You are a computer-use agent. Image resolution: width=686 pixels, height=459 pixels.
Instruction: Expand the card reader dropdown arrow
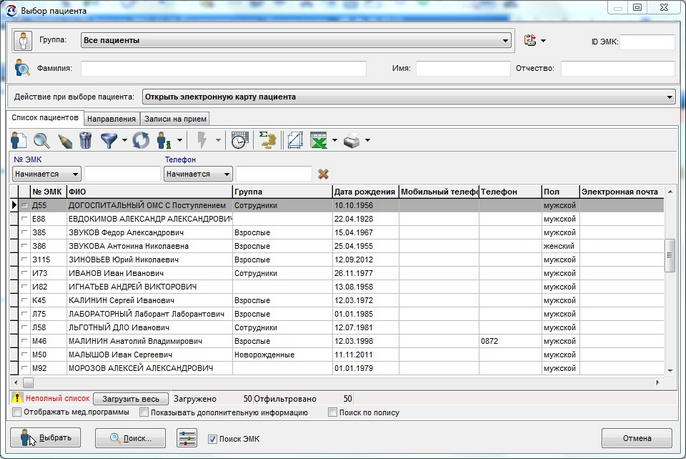pyautogui.click(x=543, y=41)
